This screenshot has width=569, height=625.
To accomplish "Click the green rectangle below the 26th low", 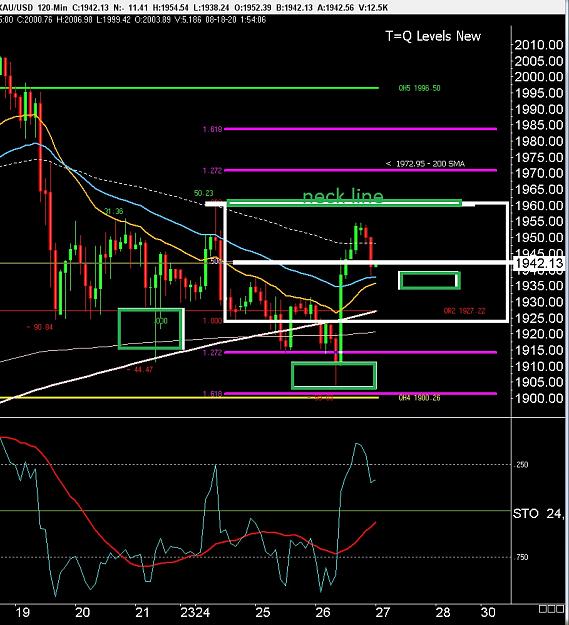I will [334, 375].
